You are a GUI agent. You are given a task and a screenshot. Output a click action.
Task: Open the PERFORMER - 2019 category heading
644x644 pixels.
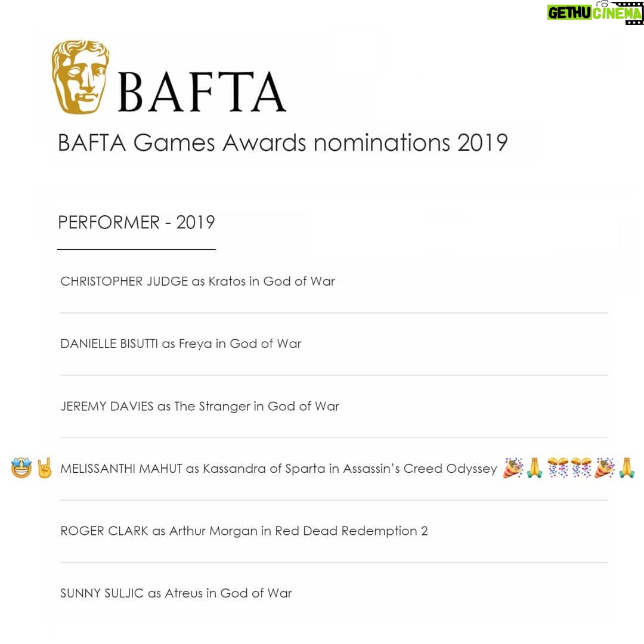[137, 222]
